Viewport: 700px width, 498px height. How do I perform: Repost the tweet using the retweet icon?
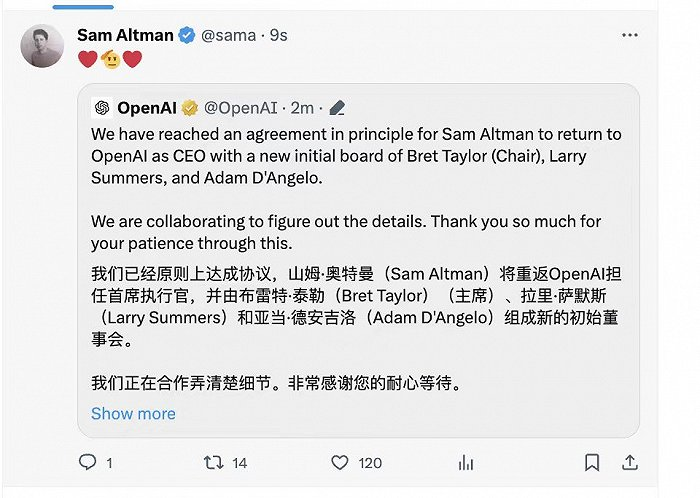[213, 463]
